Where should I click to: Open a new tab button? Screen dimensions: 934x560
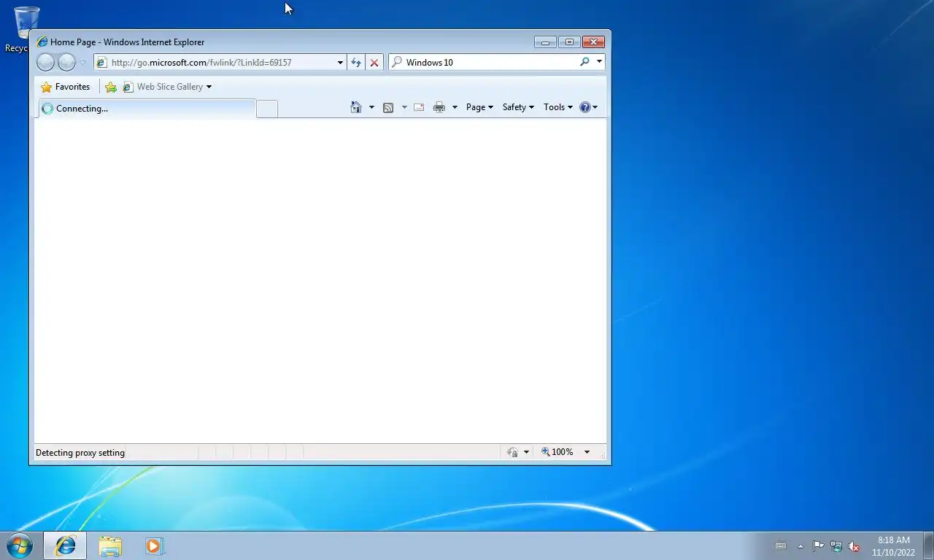click(x=267, y=109)
